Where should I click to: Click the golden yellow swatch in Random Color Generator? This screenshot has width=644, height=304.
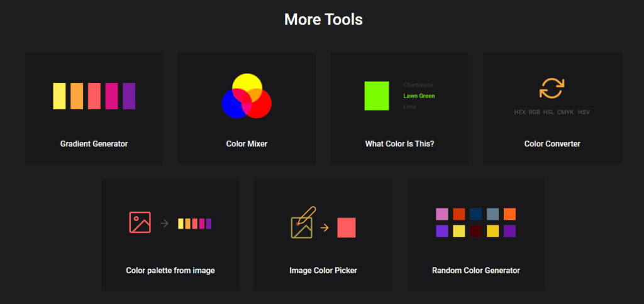[x=492, y=231]
